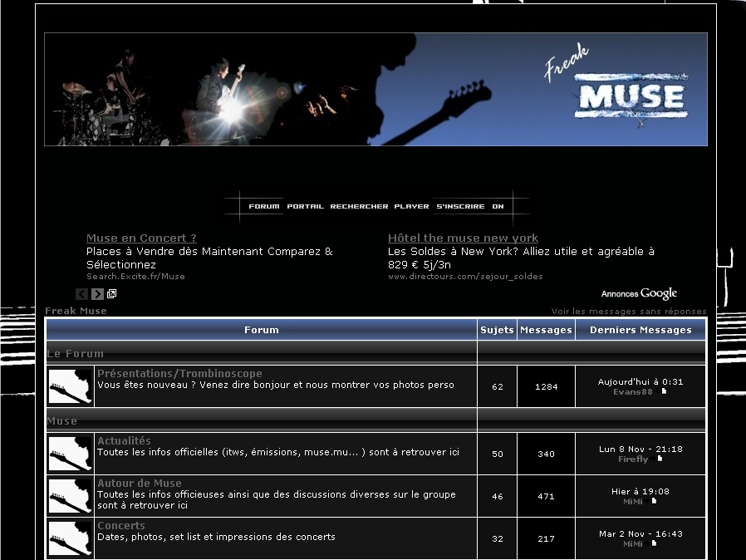Open 'Voir les messages sans réponses'
Viewport: 746px width, 560px height.
[629, 312]
